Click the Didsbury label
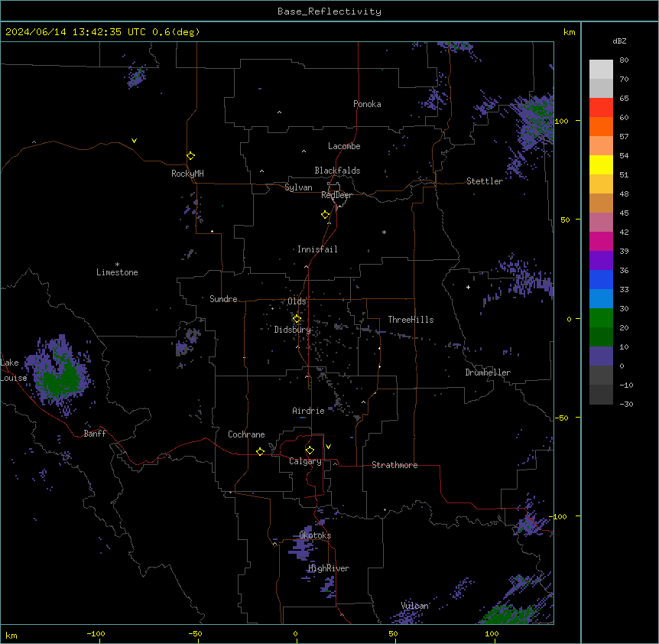 coord(293,330)
